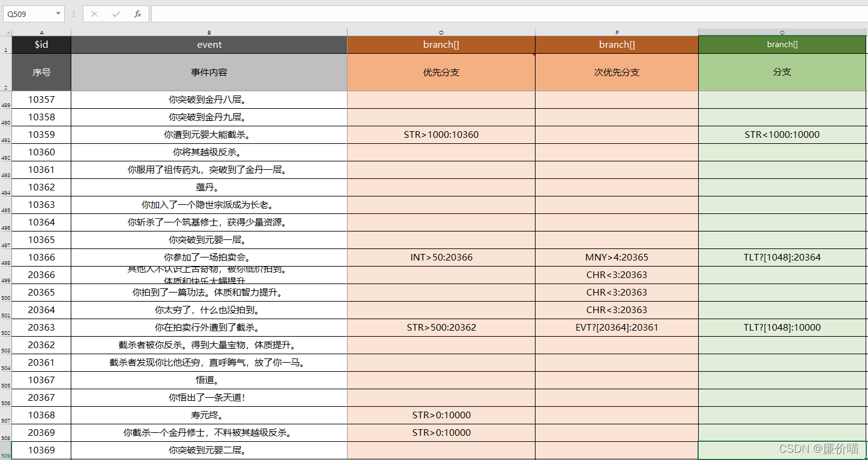This screenshot has width=868, height=460.
Task: Select the cell 你加入了一个隐世宗派成为长老。
Action: click(x=209, y=205)
